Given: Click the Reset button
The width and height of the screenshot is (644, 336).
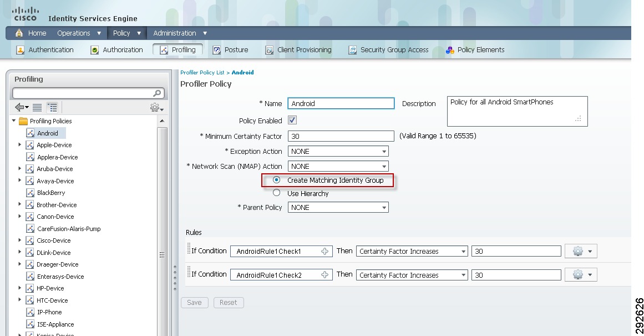Looking at the screenshot, I should tap(229, 303).
